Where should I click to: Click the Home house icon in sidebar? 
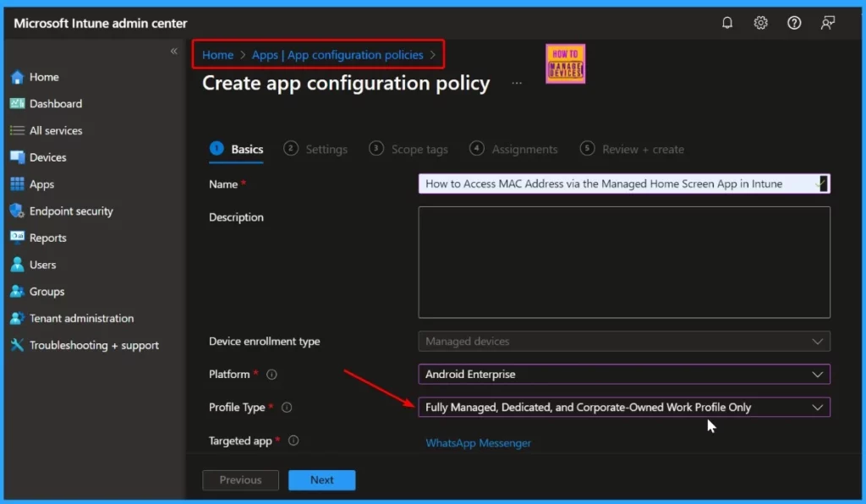[x=17, y=77]
